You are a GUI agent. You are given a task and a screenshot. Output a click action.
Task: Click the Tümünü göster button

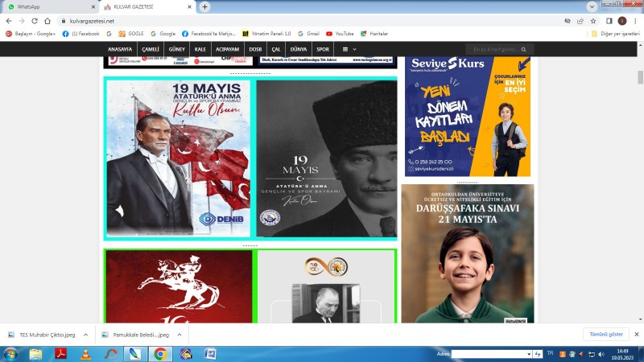click(x=605, y=334)
